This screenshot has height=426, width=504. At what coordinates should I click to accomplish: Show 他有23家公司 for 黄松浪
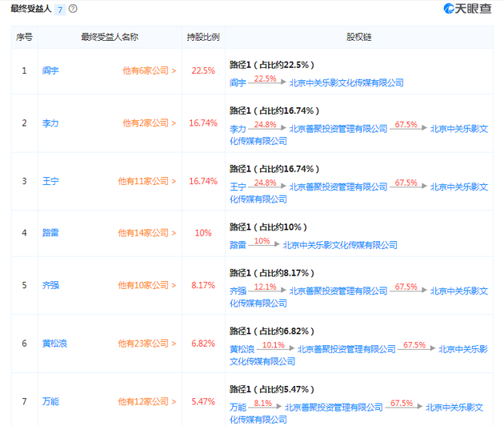[x=147, y=344]
